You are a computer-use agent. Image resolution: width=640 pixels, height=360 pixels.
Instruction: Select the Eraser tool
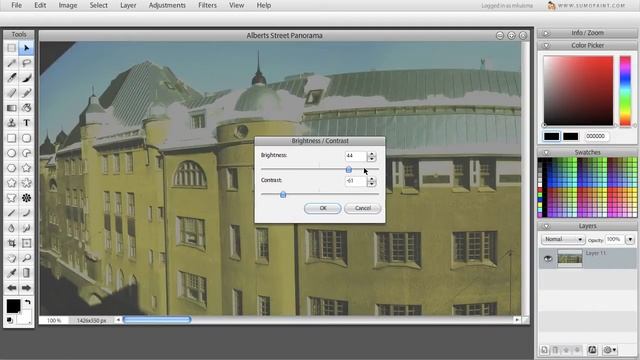[x=11, y=93]
